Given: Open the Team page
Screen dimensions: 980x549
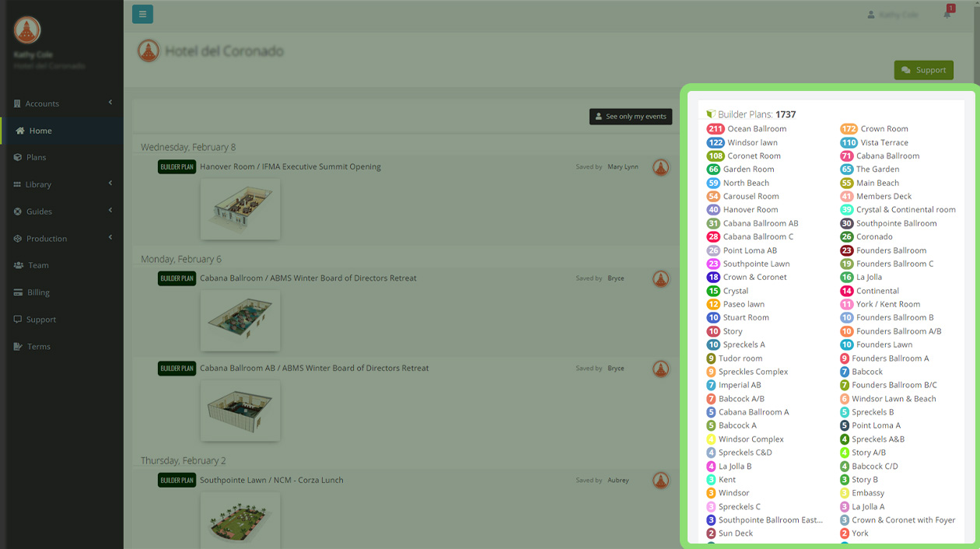Looking at the screenshot, I should 61,265.
